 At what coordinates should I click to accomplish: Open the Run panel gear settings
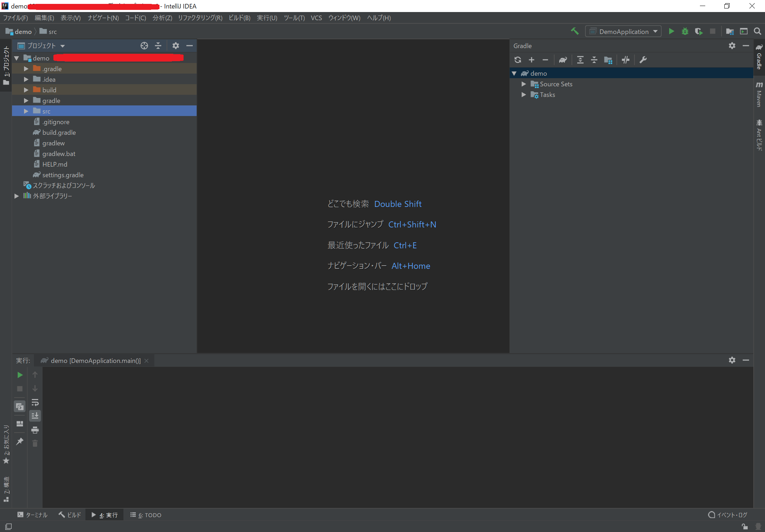tap(732, 360)
